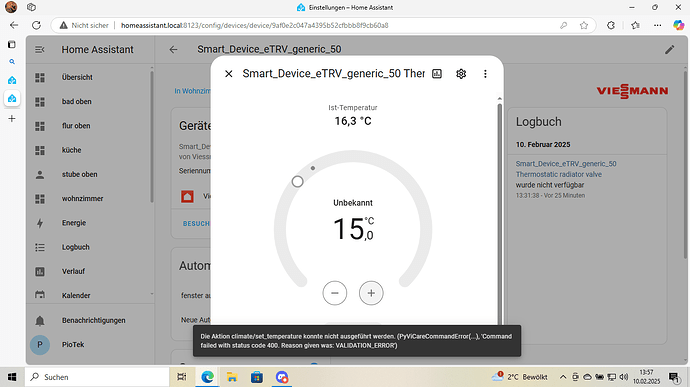Open browser extensions icon
The height and width of the screenshot is (387, 690).
pos(611,25)
